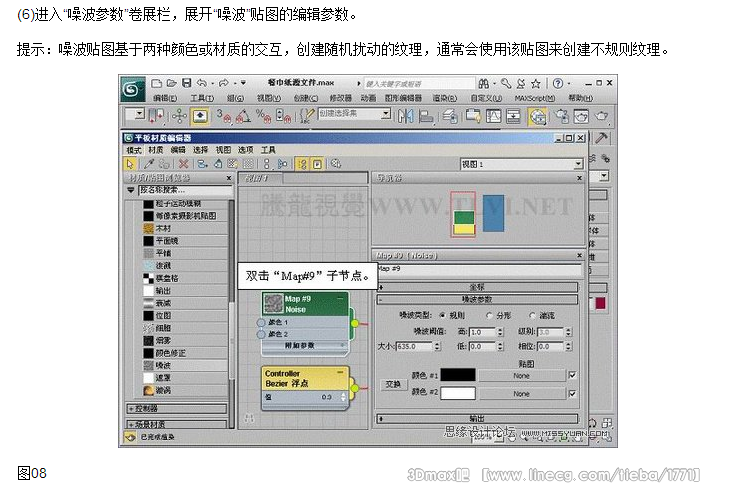Click the 交换 swap colors button
Viewport: 729px width, 492px height.
click(x=392, y=384)
